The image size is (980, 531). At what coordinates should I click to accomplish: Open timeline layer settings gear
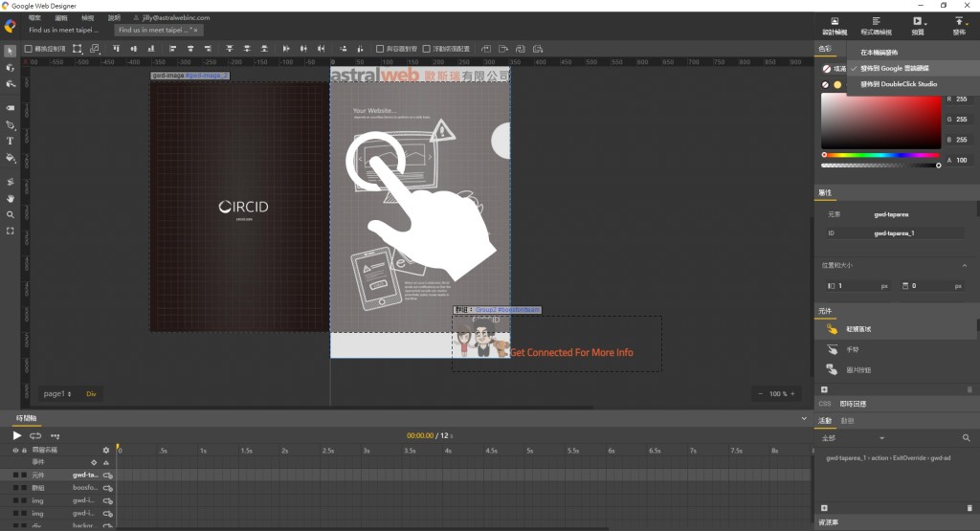click(x=106, y=450)
